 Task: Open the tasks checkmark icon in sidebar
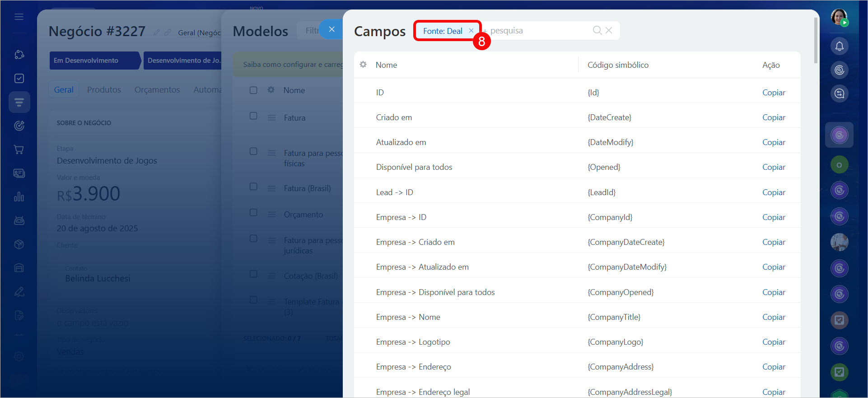(x=19, y=79)
